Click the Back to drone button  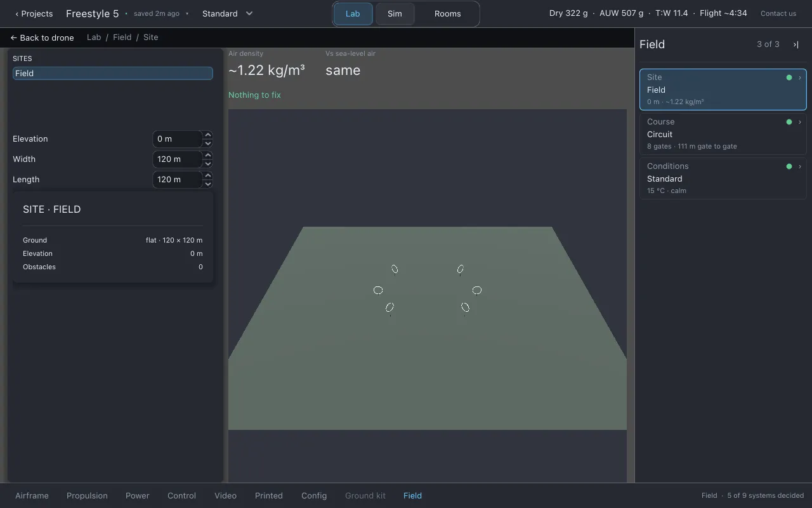[x=42, y=37]
